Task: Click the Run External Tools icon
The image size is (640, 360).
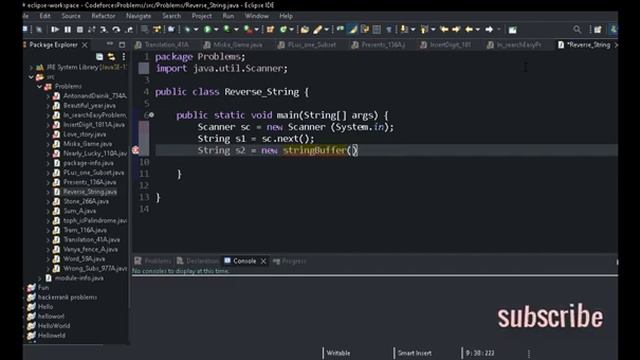Action: coord(248,29)
